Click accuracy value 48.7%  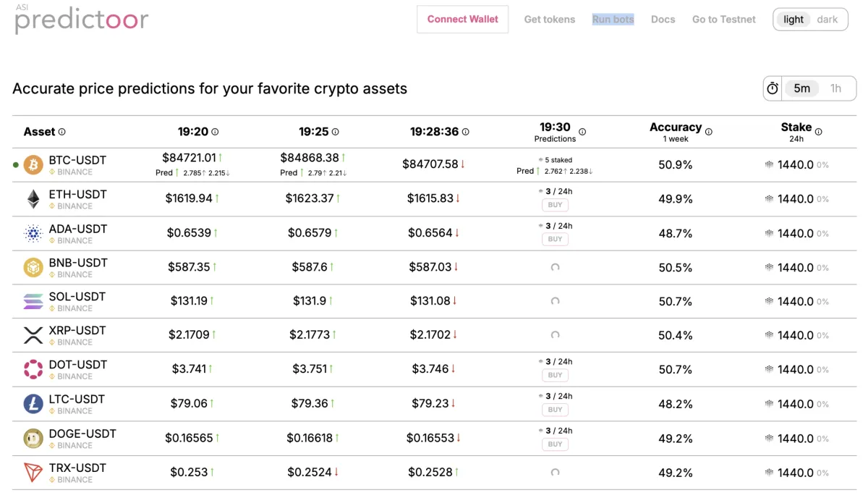pyautogui.click(x=676, y=234)
